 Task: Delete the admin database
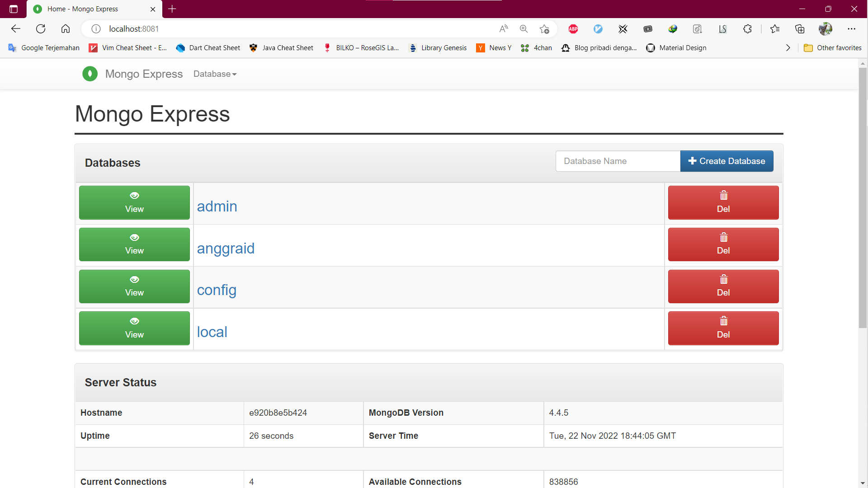pyautogui.click(x=723, y=202)
